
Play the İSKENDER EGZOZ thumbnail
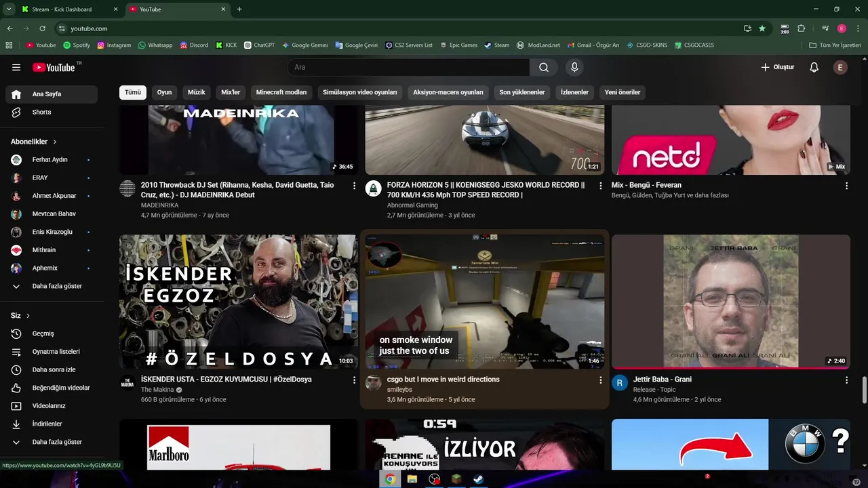pyautogui.click(x=239, y=302)
